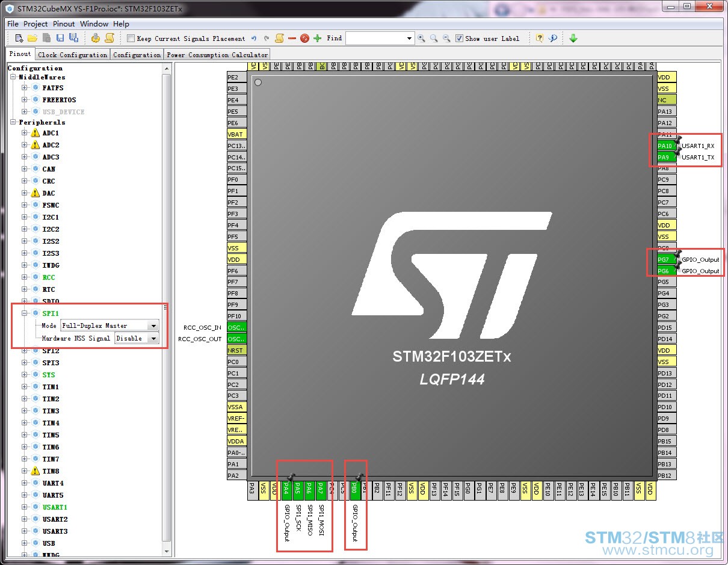Expand the SYS peripheral node
728x565 pixels.
25,375
